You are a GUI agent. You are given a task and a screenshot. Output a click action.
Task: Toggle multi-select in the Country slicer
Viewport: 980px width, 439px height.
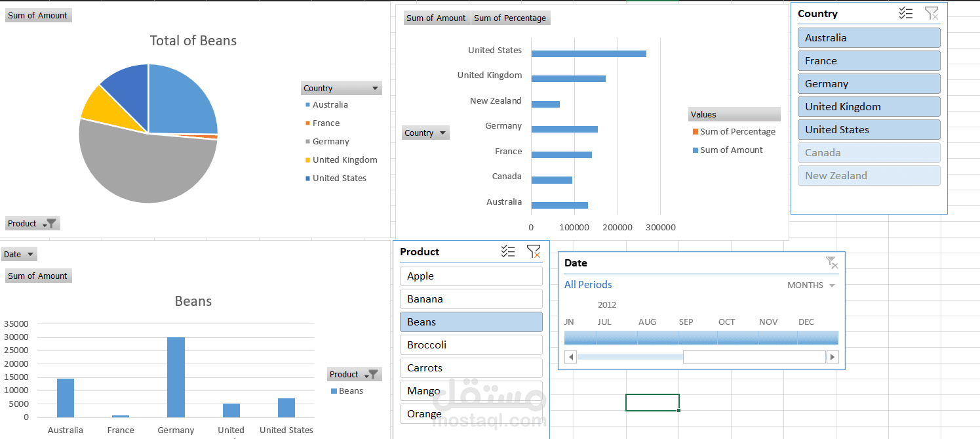click(906, 13)
